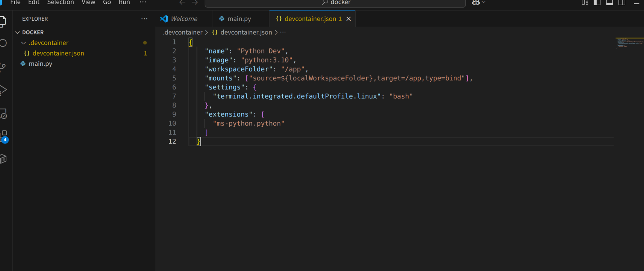This screenshot has height=271, width=644.
Task: Open Copilot chat icon in title bar
Action: pos(476,3)
